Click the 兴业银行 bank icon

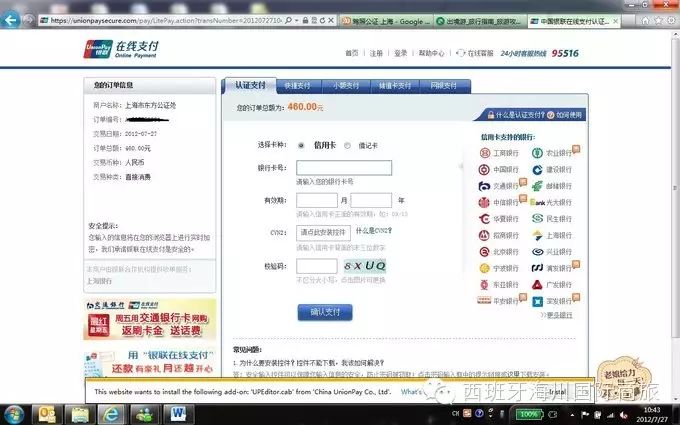(537, 252)
